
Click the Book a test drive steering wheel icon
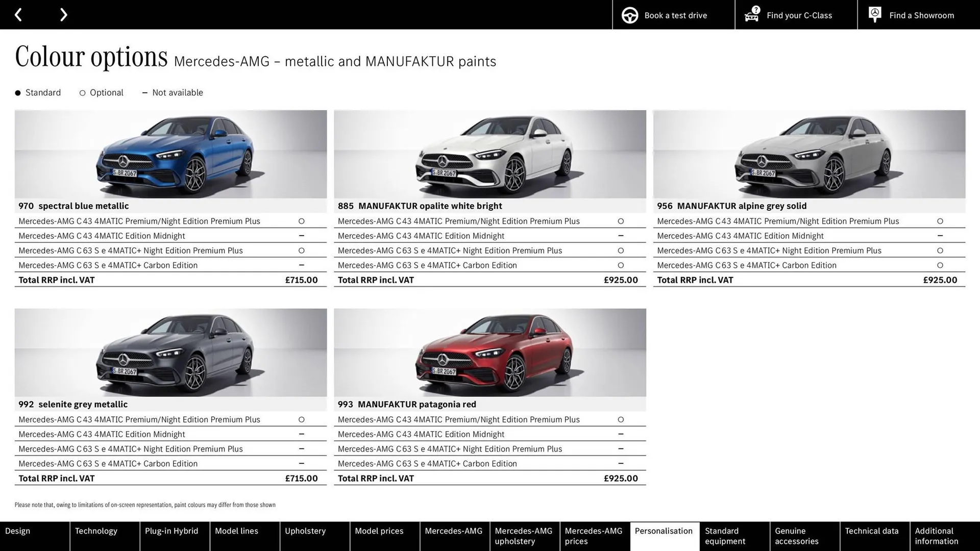point(629,15)
